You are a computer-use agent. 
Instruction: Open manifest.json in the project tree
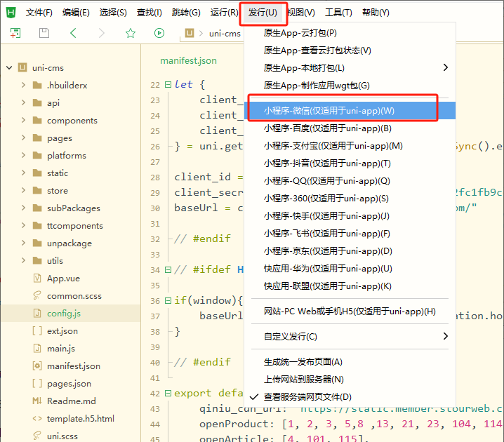(73, 366)
